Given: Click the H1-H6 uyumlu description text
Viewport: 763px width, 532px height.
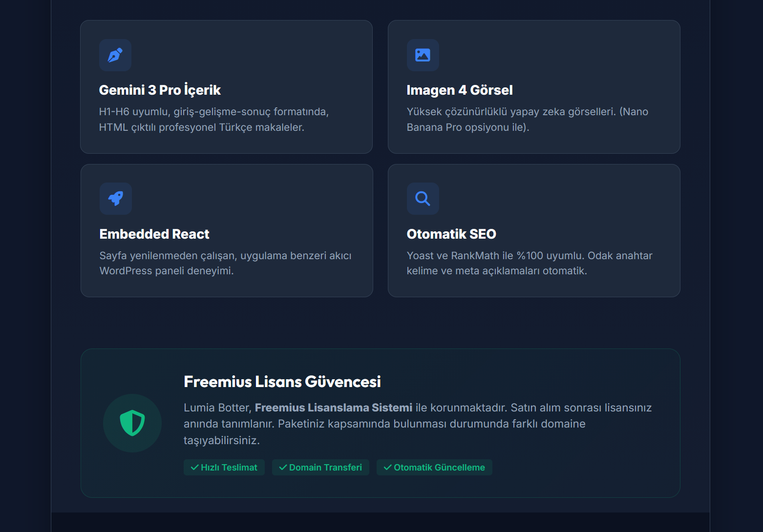Looking at the screenshot, I should pyautogui.click(x=214, y=120).
